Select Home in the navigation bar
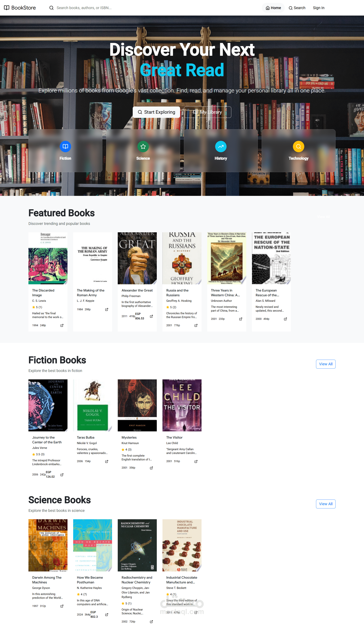Screen dimensions: 364x628 [273, 8]
